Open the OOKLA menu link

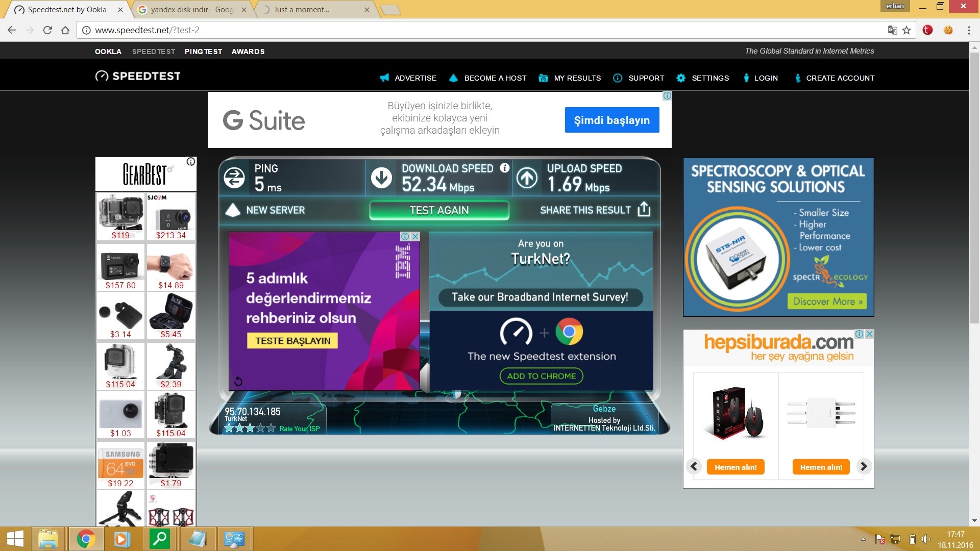pos(108,52)
